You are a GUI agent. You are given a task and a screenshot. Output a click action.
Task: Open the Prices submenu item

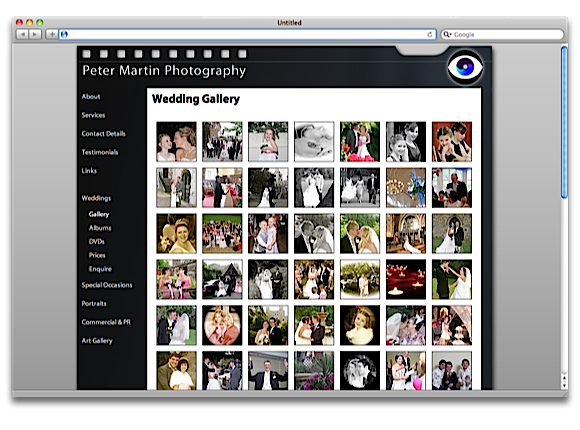pyautogui.click(x=97, y=255)
